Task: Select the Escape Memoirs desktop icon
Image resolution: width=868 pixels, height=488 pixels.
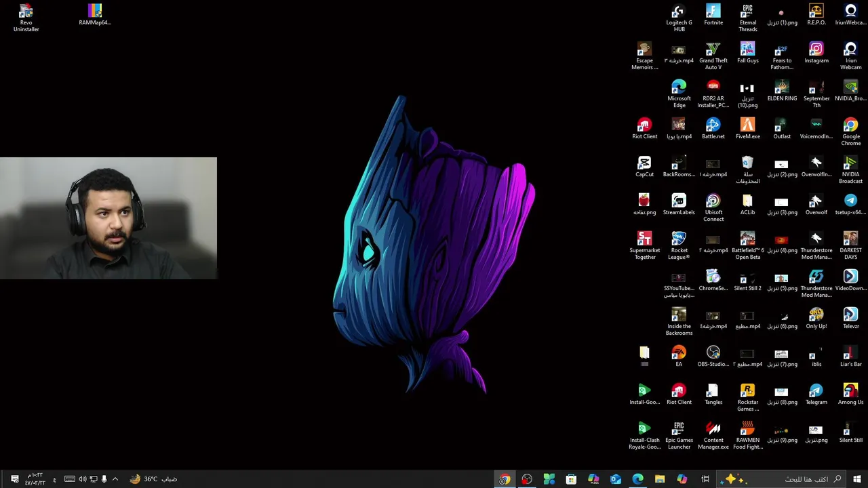Action: (644, 56)
